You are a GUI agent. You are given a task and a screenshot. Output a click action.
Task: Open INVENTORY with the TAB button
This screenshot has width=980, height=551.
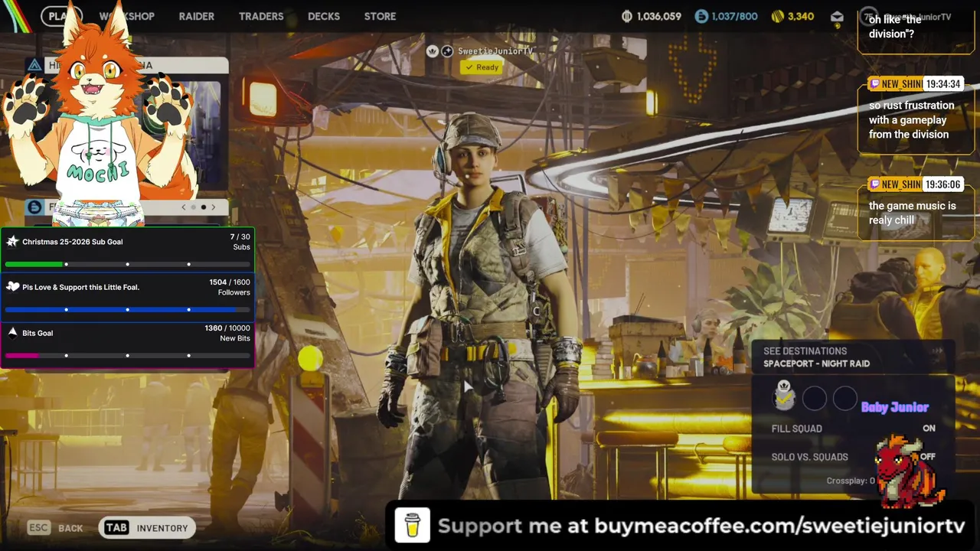147,527
